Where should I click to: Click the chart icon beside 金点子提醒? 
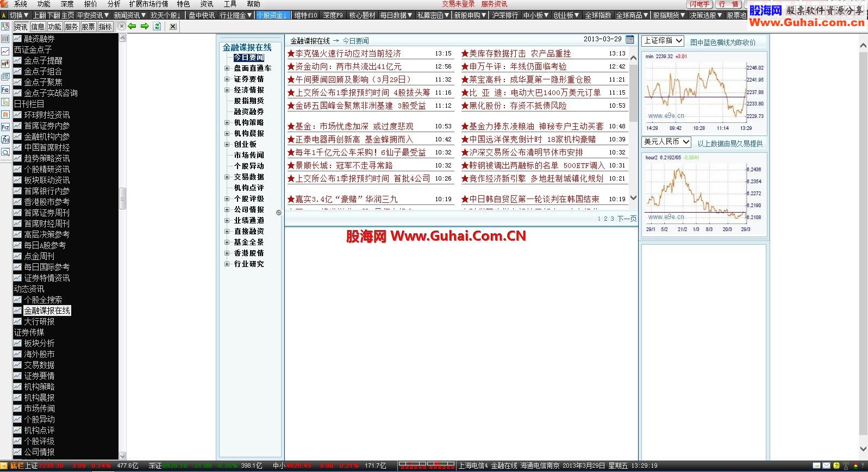pos(17,60)
